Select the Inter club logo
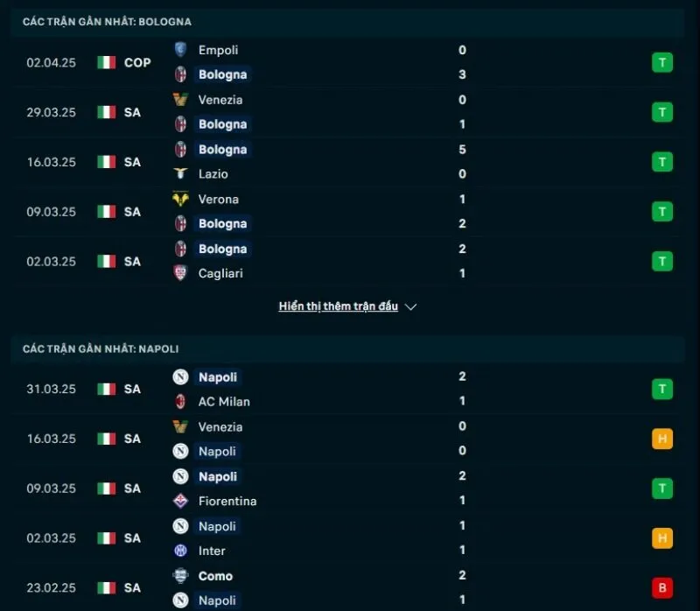Image resolution: width=700 pixels, height=611 pixels. coord(181,551)
